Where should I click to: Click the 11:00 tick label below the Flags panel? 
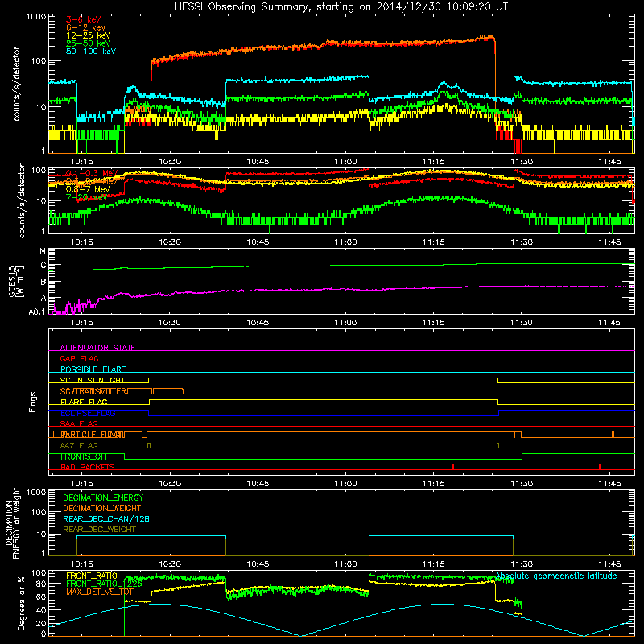pos(345,484)
